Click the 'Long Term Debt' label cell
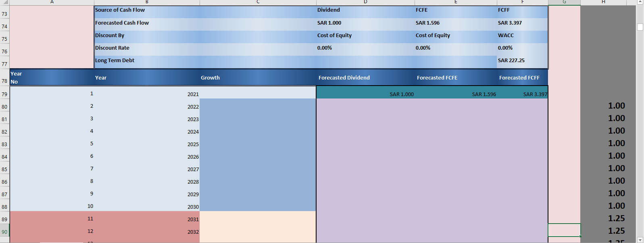This screenshot has width=644, height=243. pos(147,62)
